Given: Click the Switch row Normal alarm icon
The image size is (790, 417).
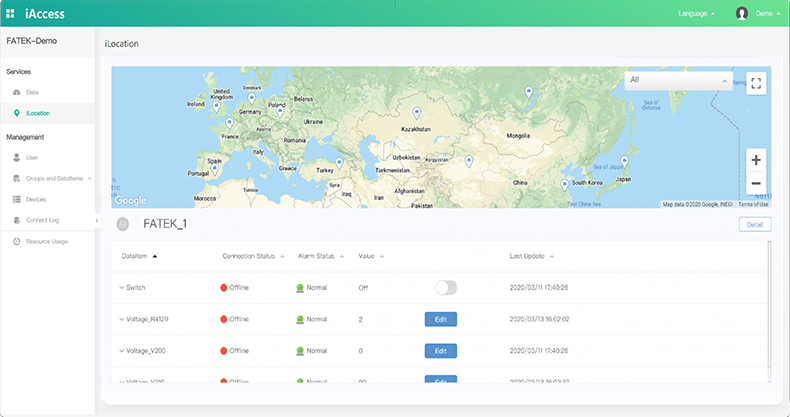Looking at the screenshot, I should (x=300, y=288).
